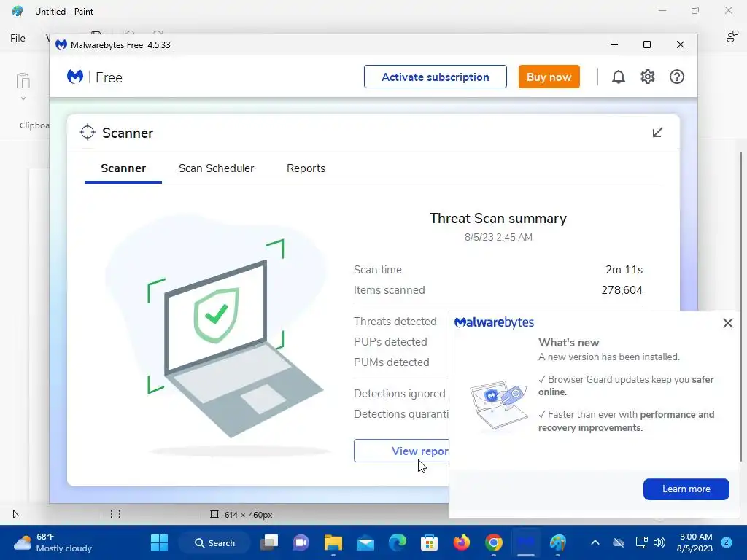
Task: Open Firefox from the taskbar
Action: pyautogui.click(x=461, y=542)
